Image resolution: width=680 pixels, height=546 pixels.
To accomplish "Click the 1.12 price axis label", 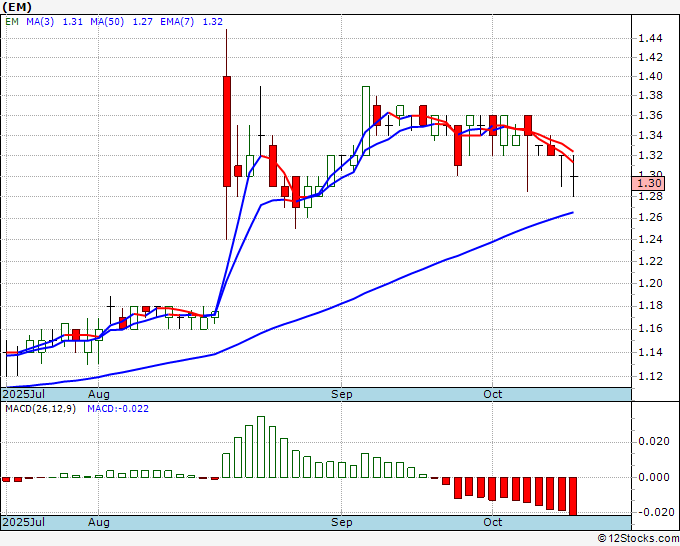I will 650,376.
